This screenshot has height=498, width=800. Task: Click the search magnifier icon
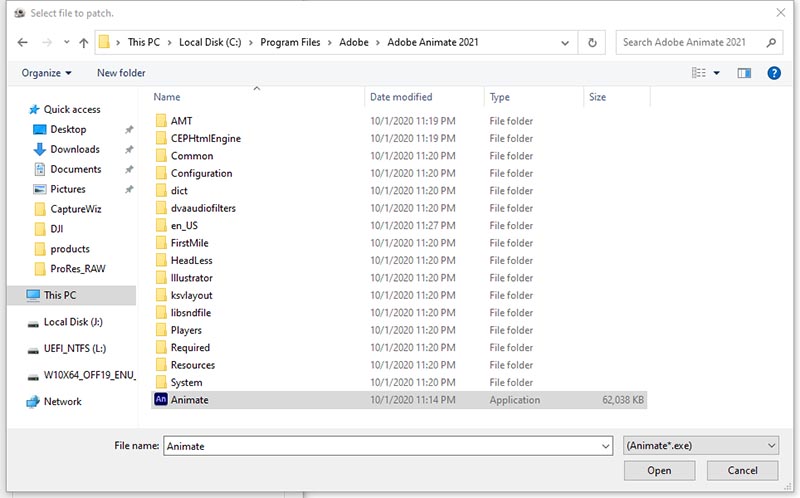[771, 42]
